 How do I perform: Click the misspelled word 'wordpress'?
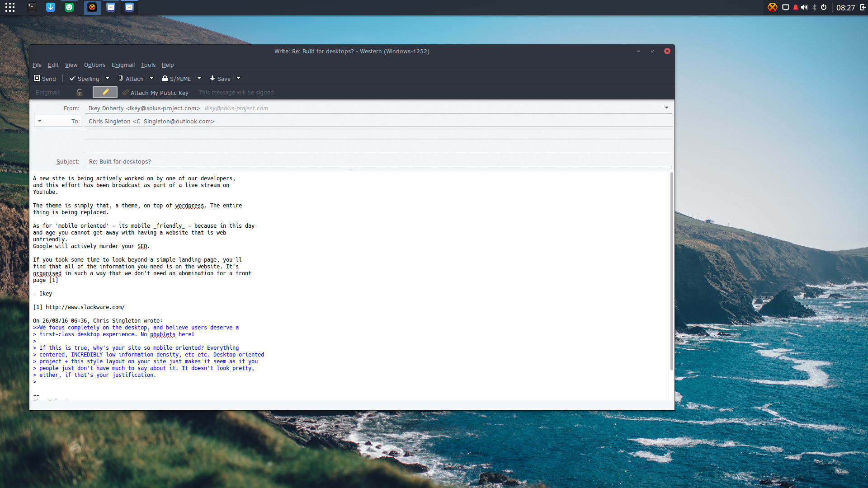(189, 206)
